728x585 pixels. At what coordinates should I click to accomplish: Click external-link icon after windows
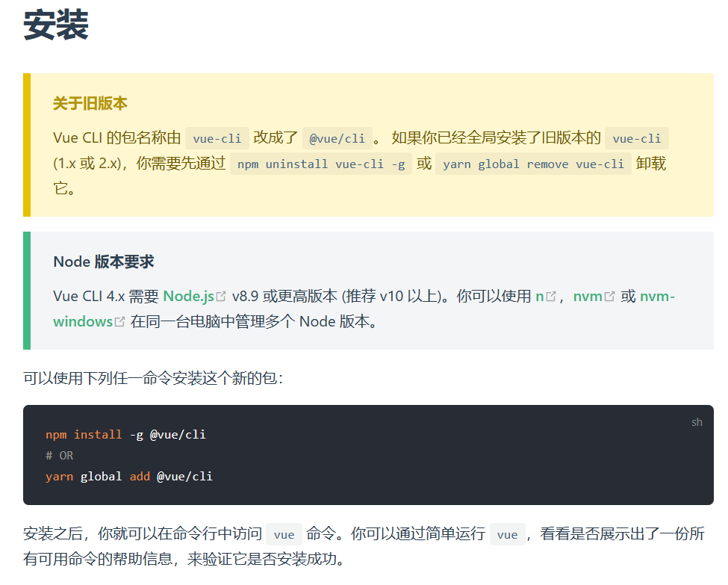coord(119,321)
